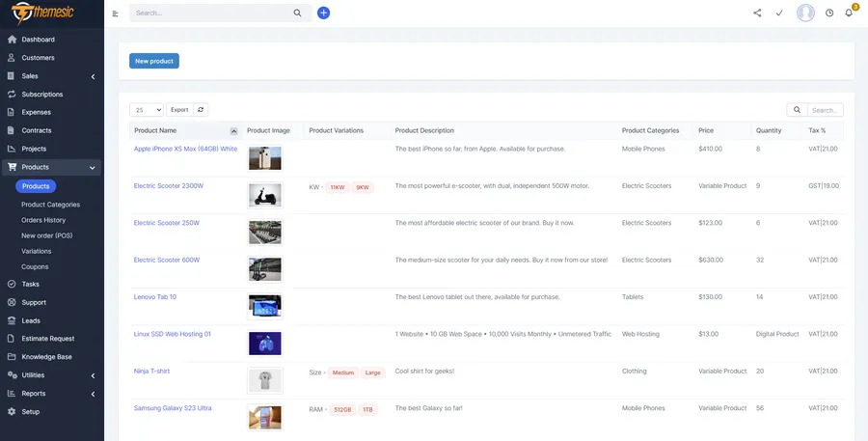
Task: Open Electric Scooter 250W product link
Action: [x=167, y=223]
